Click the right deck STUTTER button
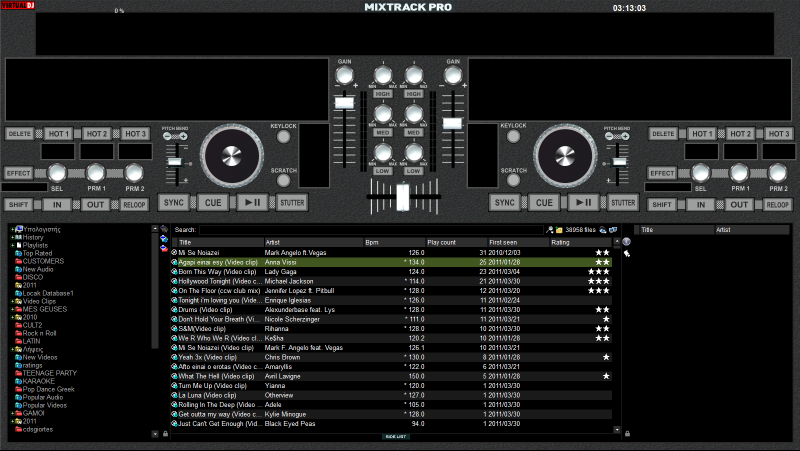Image resolution: width=800 pixels, height=451 pixels. coord(623,203)
